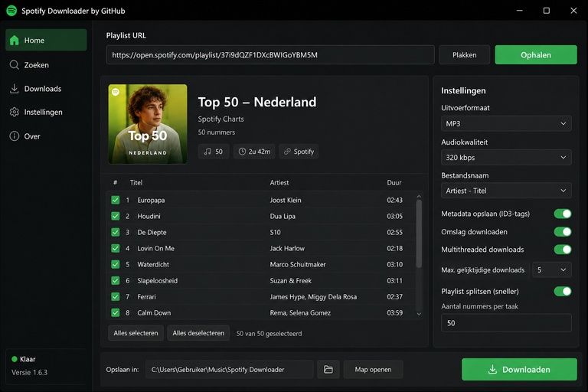Image resolution: width=588 pixels, height=392 pixels.
Task: Click Alles selecteren button
Action: point(136,333)
